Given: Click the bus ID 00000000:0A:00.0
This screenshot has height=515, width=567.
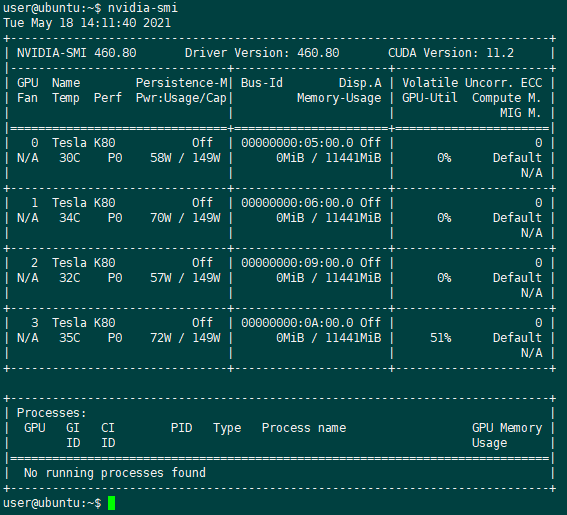Looking at the screenshot, I should coord(297,323).
